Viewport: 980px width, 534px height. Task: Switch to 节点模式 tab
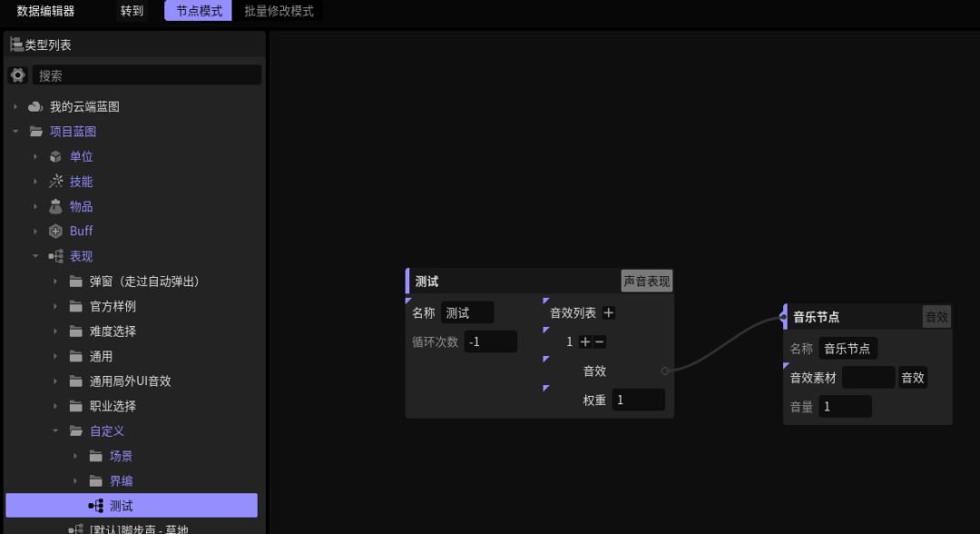tap(199, 11)
